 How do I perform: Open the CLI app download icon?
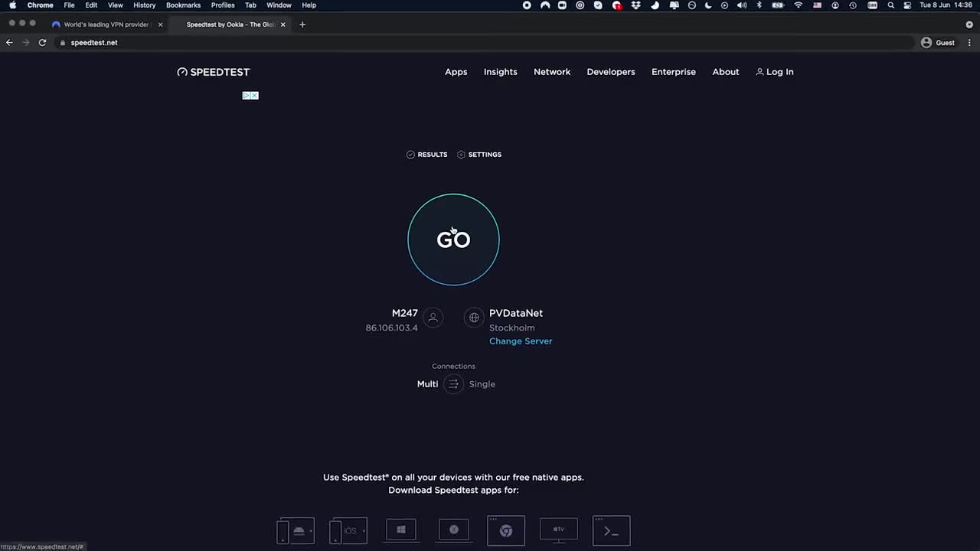[x=612, y=530]
